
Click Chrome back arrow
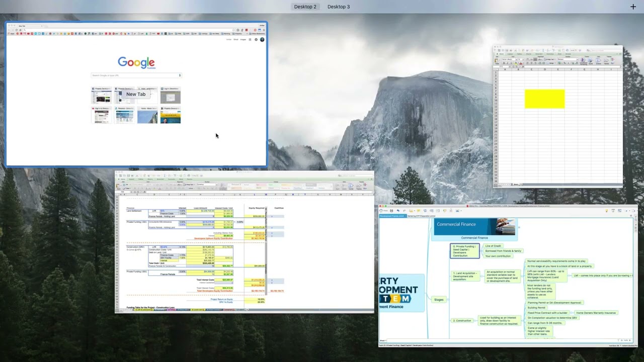click(x=9, y=30)
